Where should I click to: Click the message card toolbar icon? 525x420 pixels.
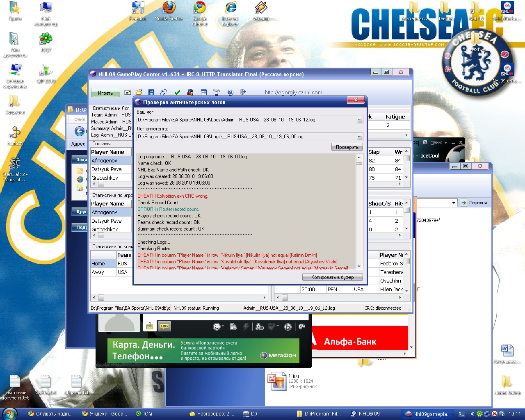coord(128,93)
